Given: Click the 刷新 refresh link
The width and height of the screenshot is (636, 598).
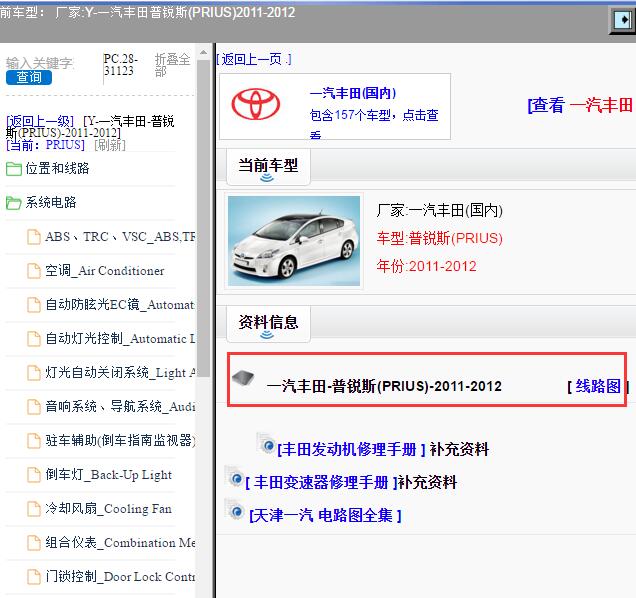Looking at the screenshot, I should pyautogui.click(x=110, y=145).
